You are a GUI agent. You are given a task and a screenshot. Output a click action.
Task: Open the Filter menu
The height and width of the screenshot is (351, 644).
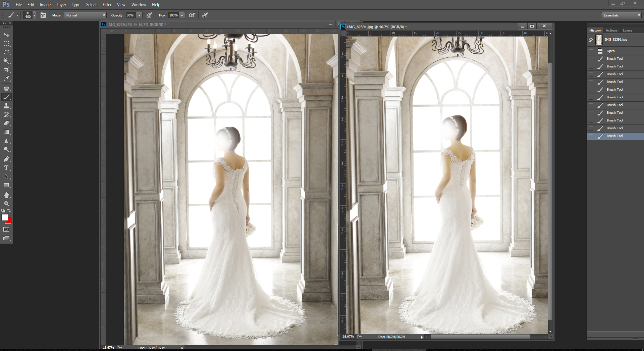tap(107, 5)
